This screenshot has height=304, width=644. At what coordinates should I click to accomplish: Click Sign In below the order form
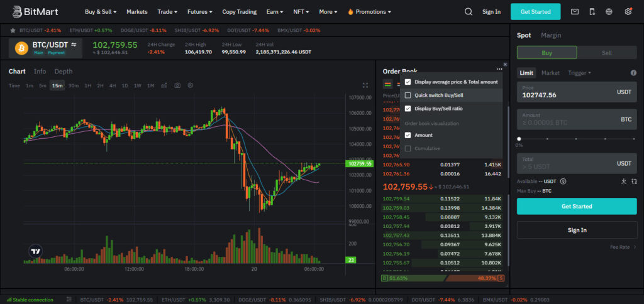pos(577,230)
